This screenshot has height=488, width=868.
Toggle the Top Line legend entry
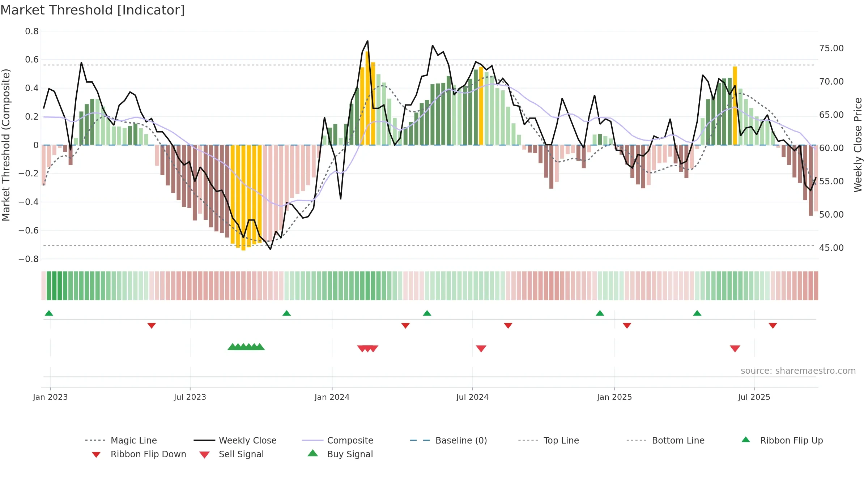coord(548,440)
